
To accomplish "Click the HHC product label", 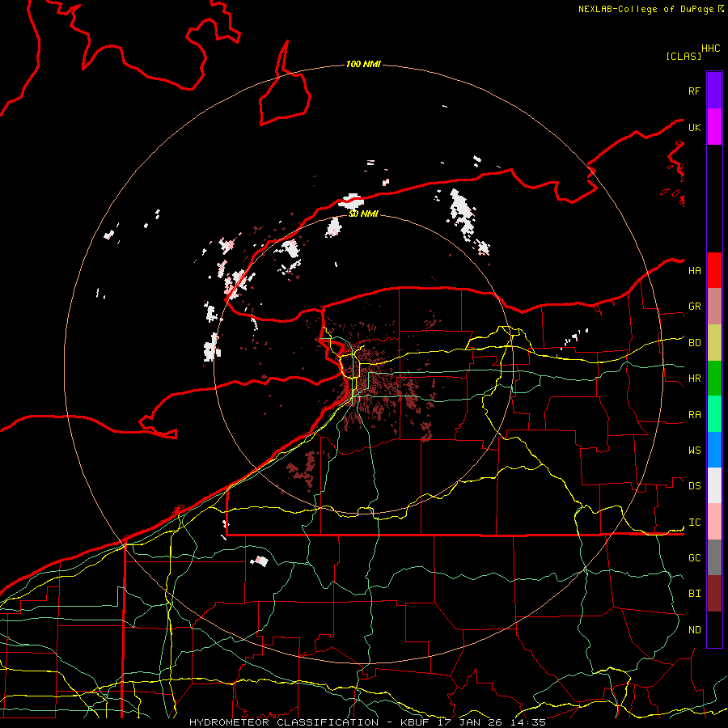I will pyautogui.click(x=710, y=49).
